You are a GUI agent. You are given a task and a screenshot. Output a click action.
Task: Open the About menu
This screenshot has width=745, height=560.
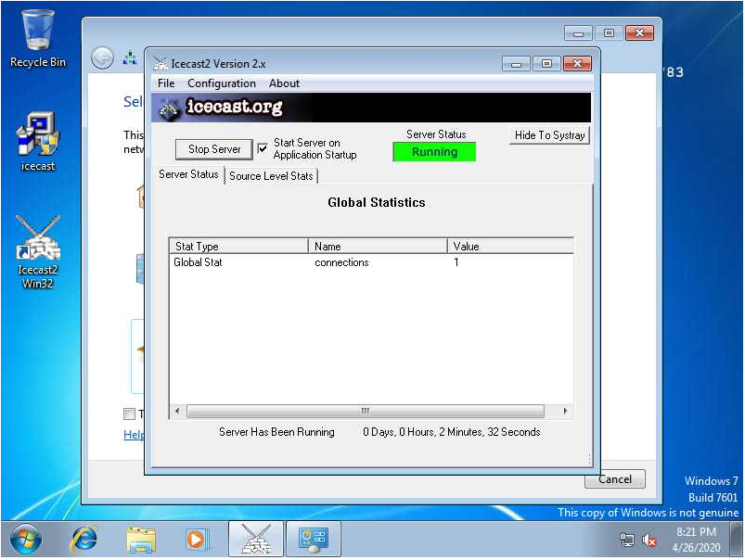pos(284,83)
